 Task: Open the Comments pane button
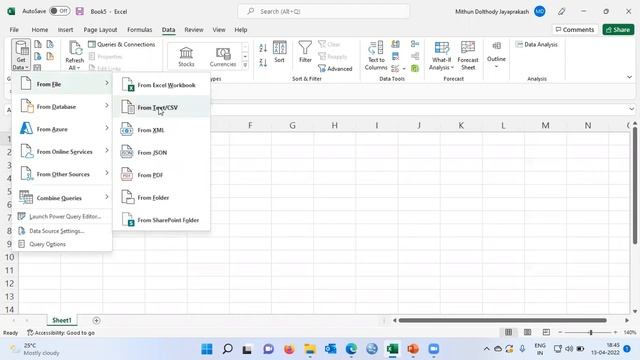pos(575,29)
